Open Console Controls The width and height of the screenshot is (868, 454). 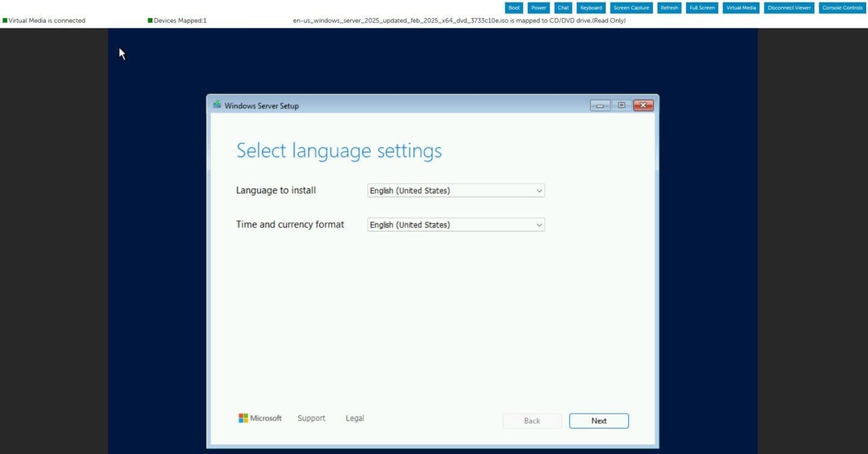coord(842,8)
